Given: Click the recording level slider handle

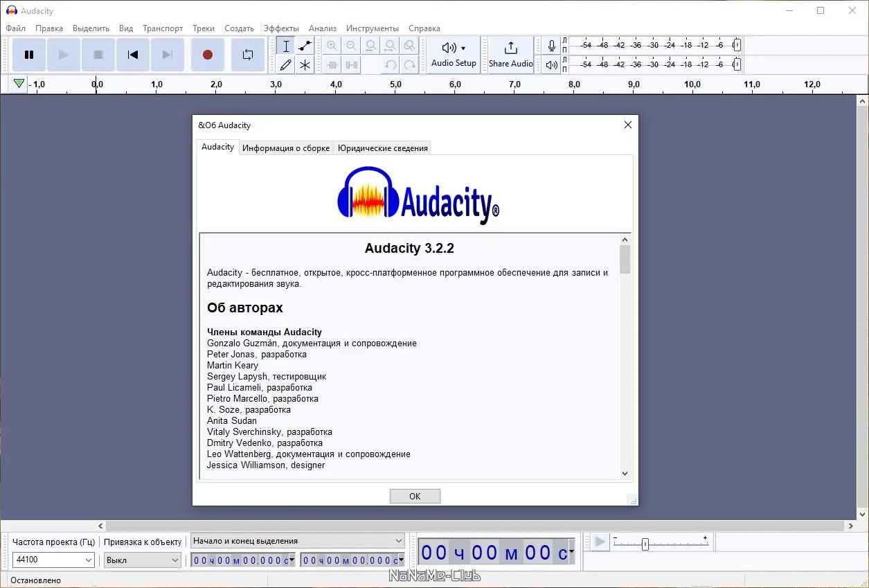Looking at the screenshot, I should 737,45.
